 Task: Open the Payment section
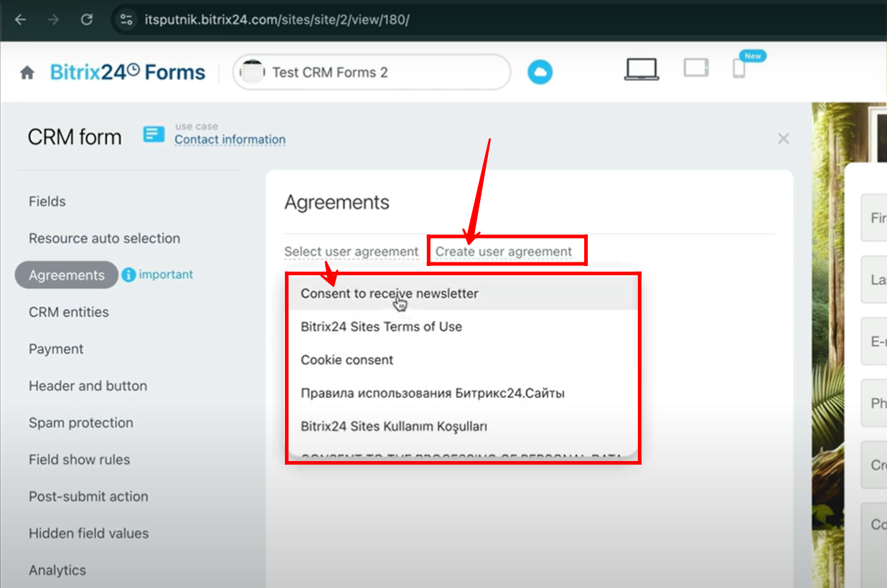tap(56, 349)
